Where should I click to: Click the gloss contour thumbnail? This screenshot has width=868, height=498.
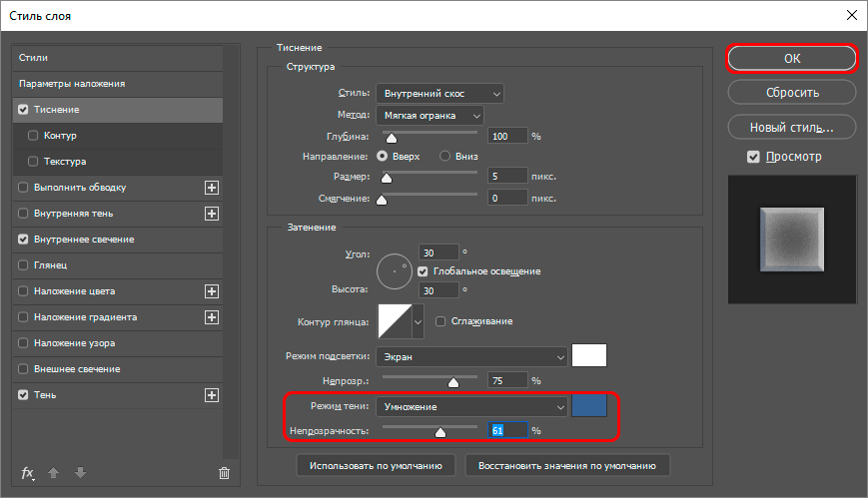395,321
